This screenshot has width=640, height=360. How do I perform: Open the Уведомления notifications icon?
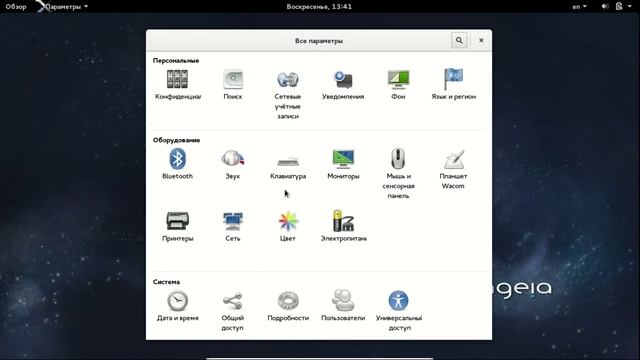tap(343, 79)
